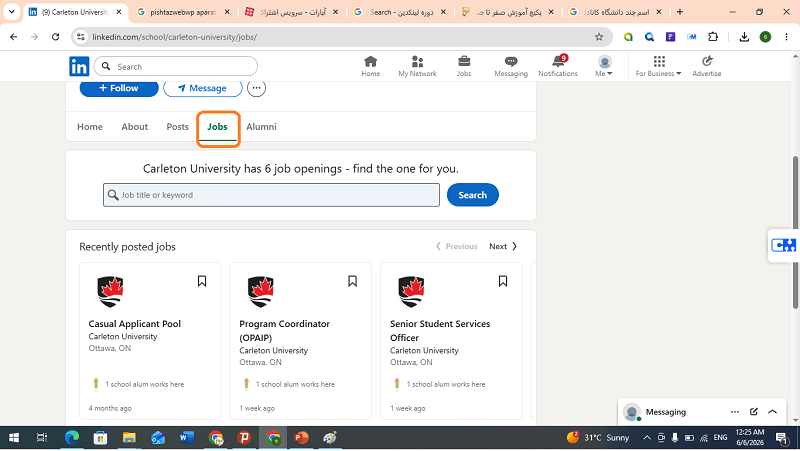800x451 pixels.
Task: Compose a new message from Messaging panel
Action: pyautogui.click(x=754, y=412)
